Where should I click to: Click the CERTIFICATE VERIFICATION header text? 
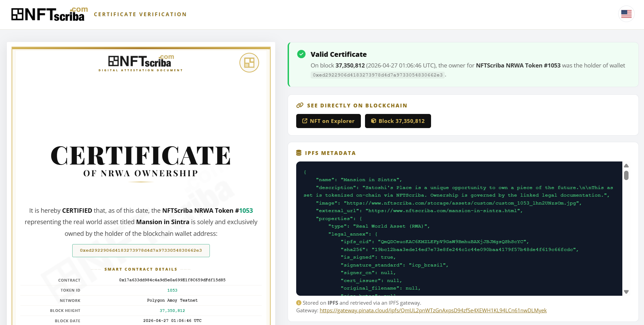pyautogui.click(x=140, y=14)
